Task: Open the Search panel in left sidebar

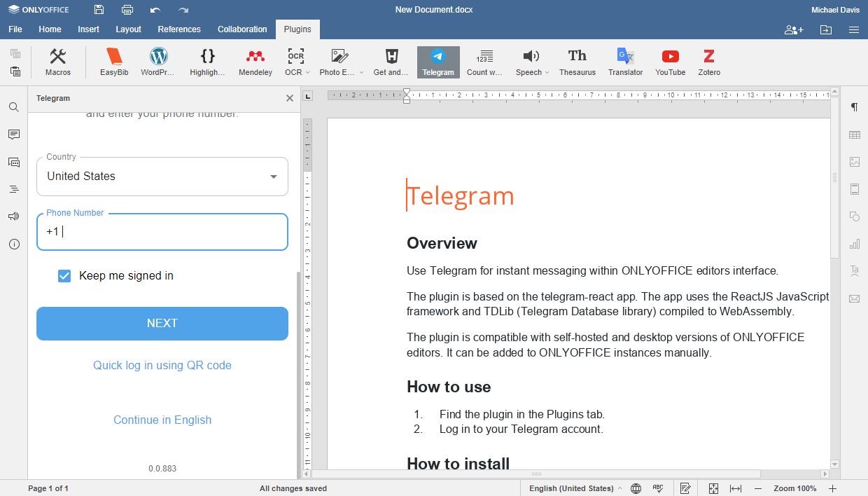Action: tap(14, 107)
